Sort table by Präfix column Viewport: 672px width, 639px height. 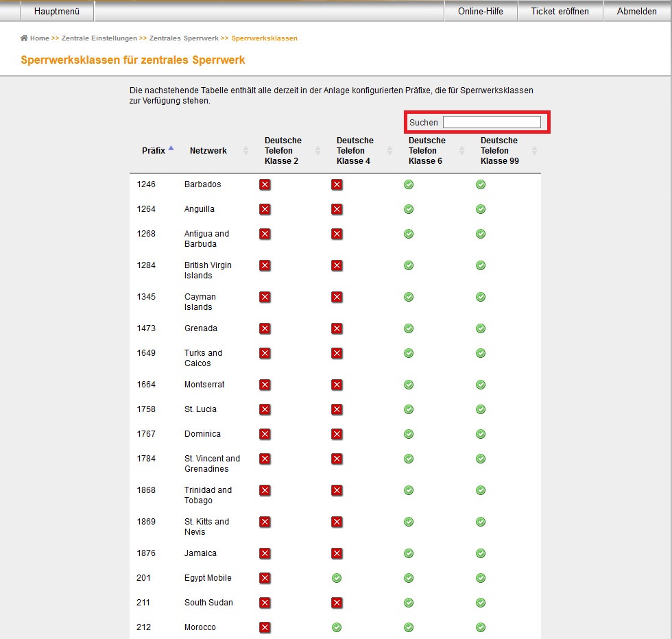(x=154, y=150)
